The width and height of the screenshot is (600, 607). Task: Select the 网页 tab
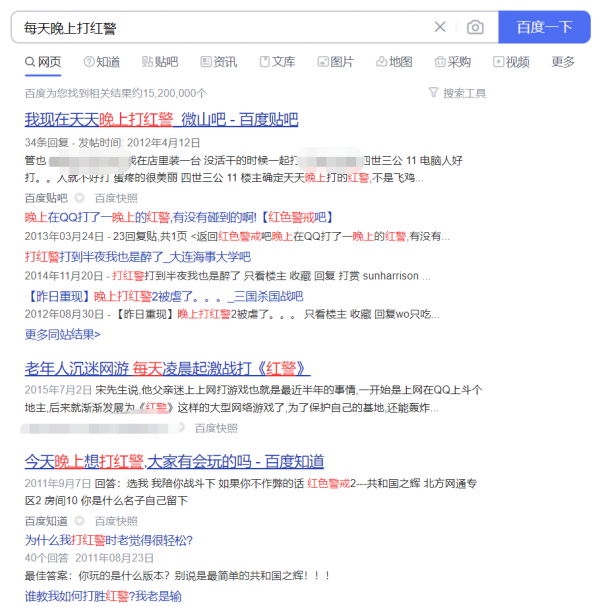43,62
